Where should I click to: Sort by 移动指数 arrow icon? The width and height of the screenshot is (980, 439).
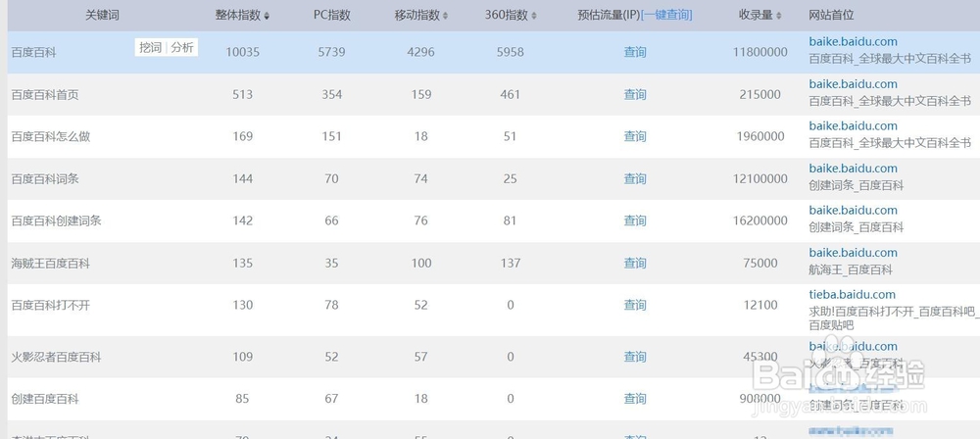[445, 16]
